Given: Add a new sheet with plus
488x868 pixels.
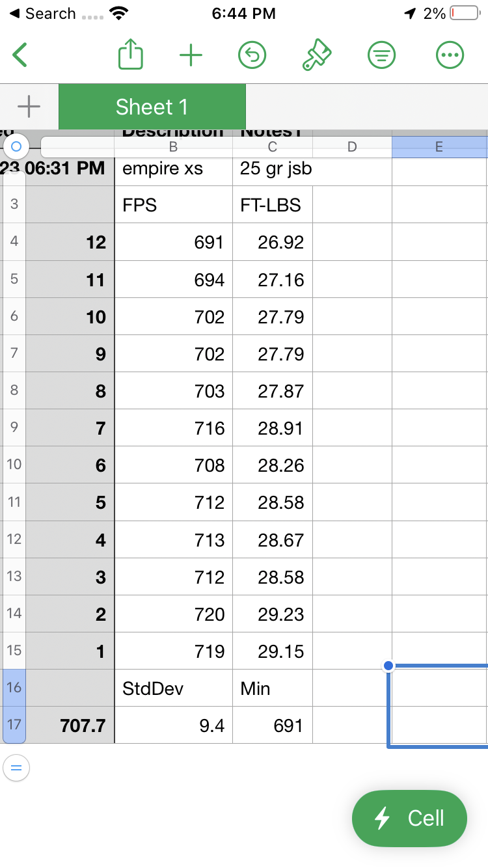Looking at the screenshot, I should [x=29, y=107].
